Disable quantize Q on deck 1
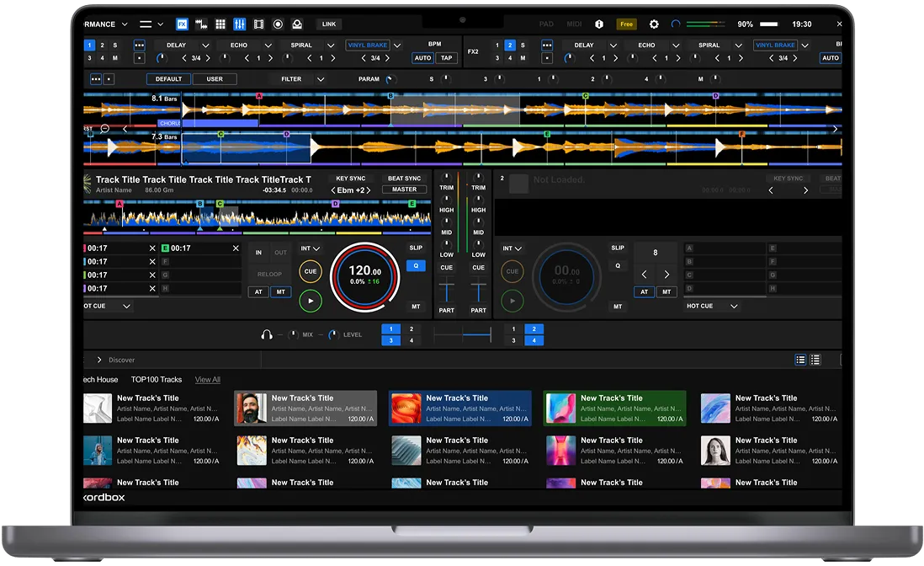The height and width of the screenshot is (566, 924). [x=416, y=265]
